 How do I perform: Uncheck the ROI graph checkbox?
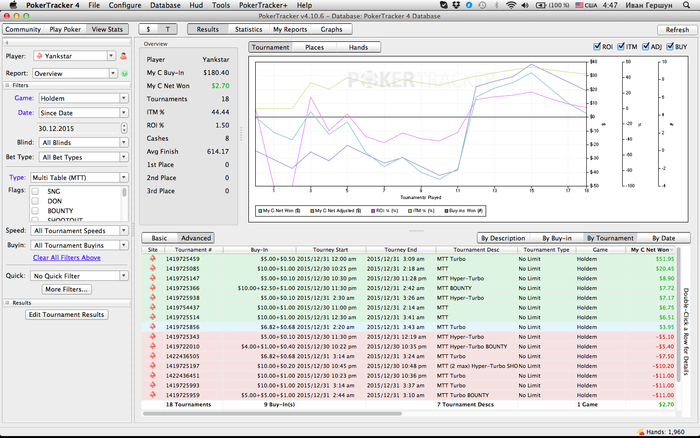tap(597, 46)
